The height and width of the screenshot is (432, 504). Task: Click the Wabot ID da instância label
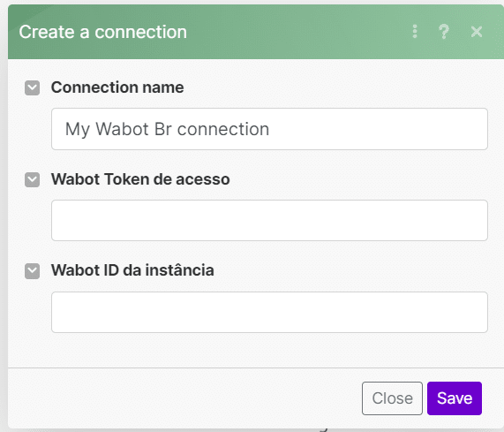[132, 270]
